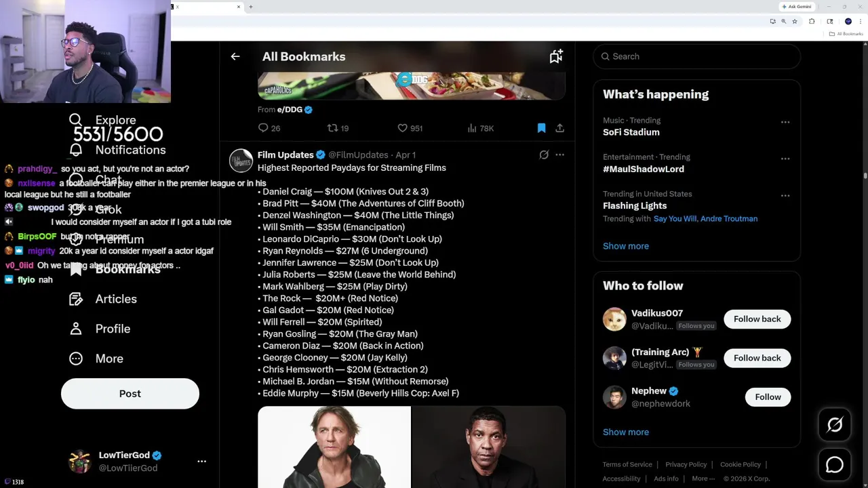Click the Search input field
This screenshot has width=868, height=488.
pyautogui.click(x=698, y=57)
